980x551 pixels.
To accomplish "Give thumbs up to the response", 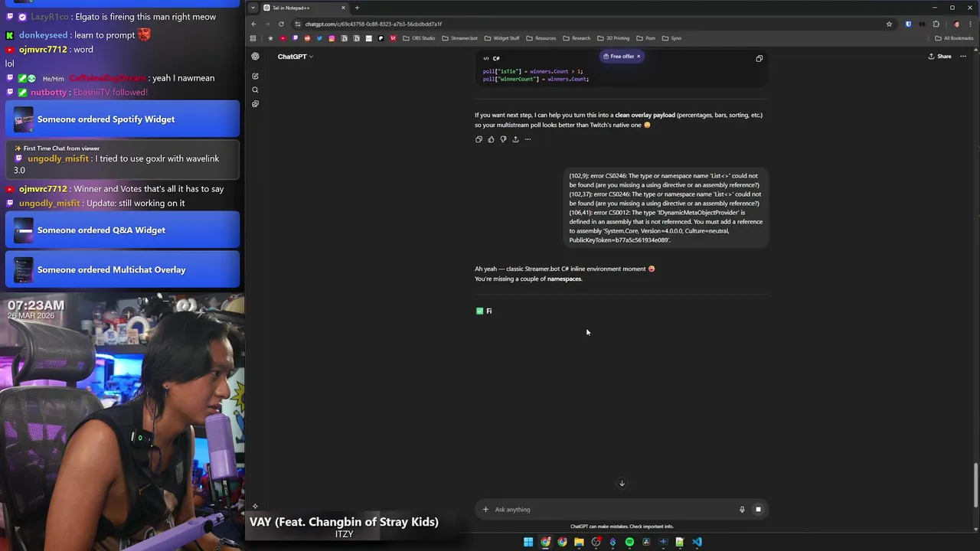I will [x=491, y=139].
